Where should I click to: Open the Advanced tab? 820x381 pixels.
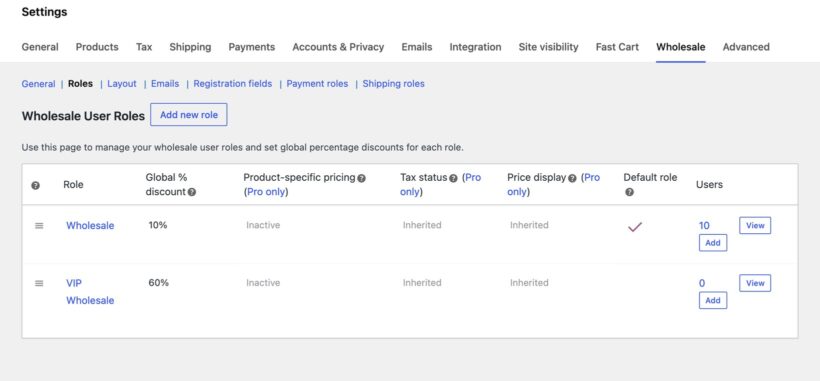(x=746, y=47)
